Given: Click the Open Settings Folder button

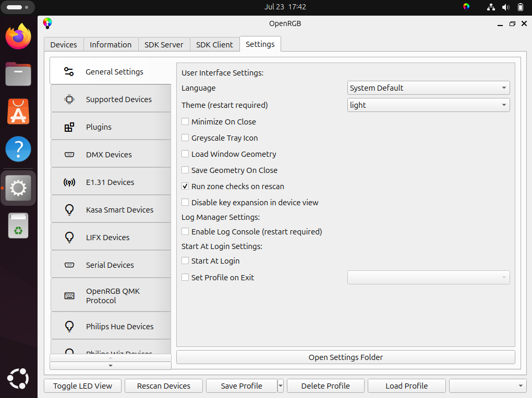Looking at the screenshot, I should pos(345,357).
